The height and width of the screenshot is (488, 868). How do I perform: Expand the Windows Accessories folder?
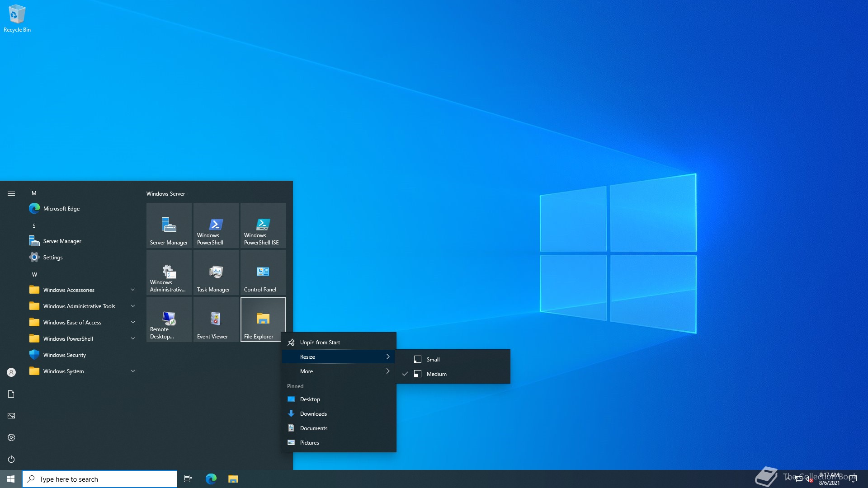81,290
